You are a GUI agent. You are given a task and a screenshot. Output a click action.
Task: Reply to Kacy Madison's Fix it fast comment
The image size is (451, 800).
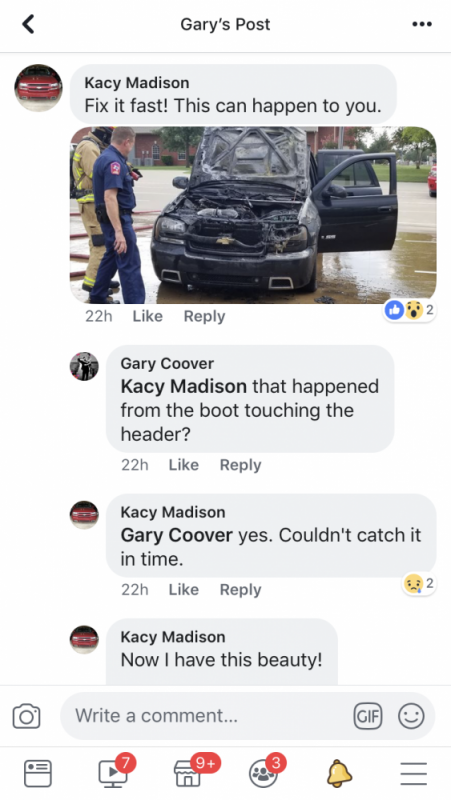(x=204, y=316)
